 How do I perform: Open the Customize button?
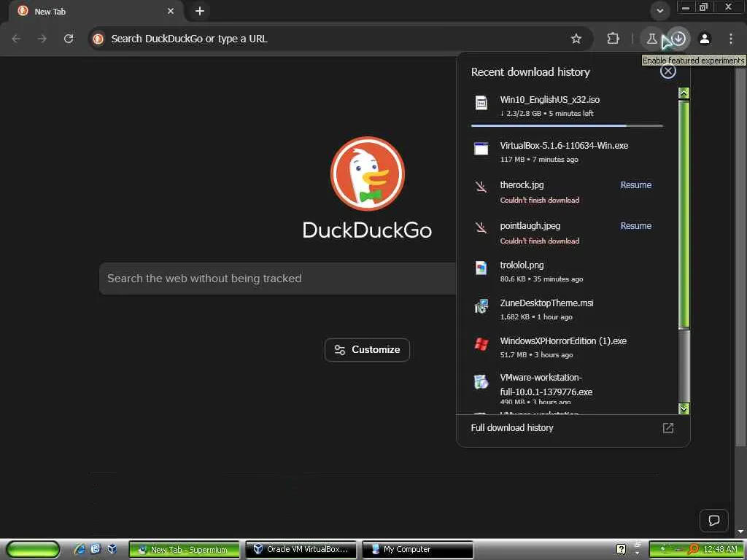367,349
